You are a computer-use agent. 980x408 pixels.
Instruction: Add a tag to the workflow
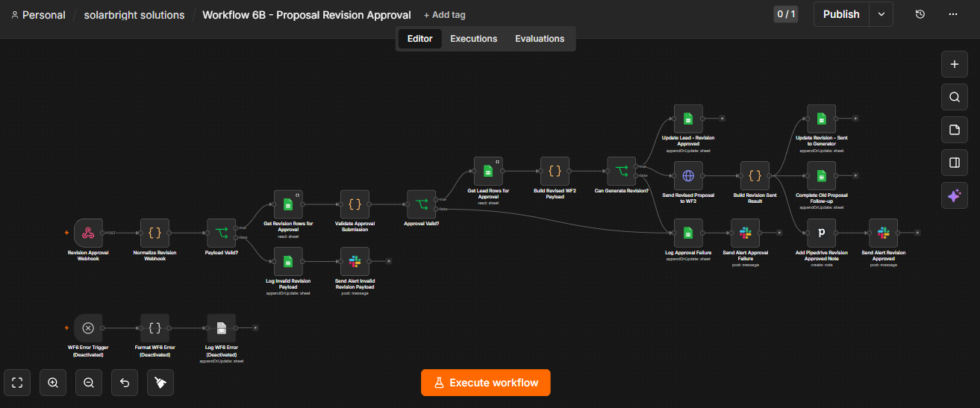[x=444, y=15]
